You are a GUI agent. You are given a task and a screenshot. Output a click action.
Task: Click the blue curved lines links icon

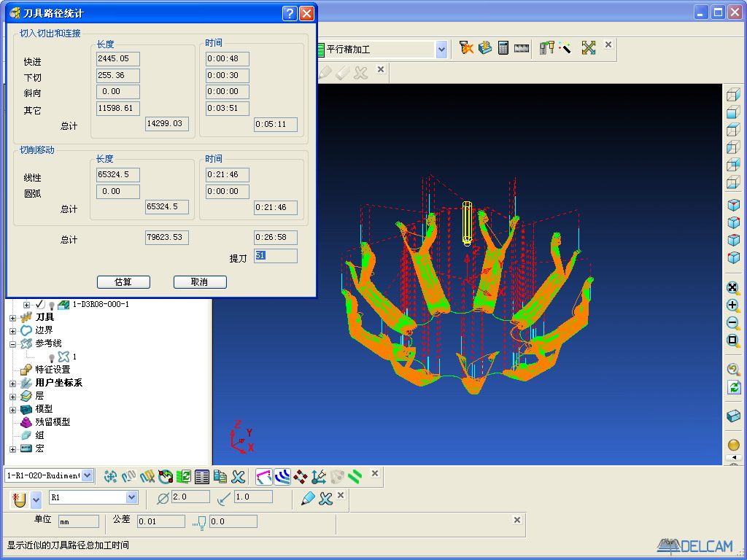point(282,476)
